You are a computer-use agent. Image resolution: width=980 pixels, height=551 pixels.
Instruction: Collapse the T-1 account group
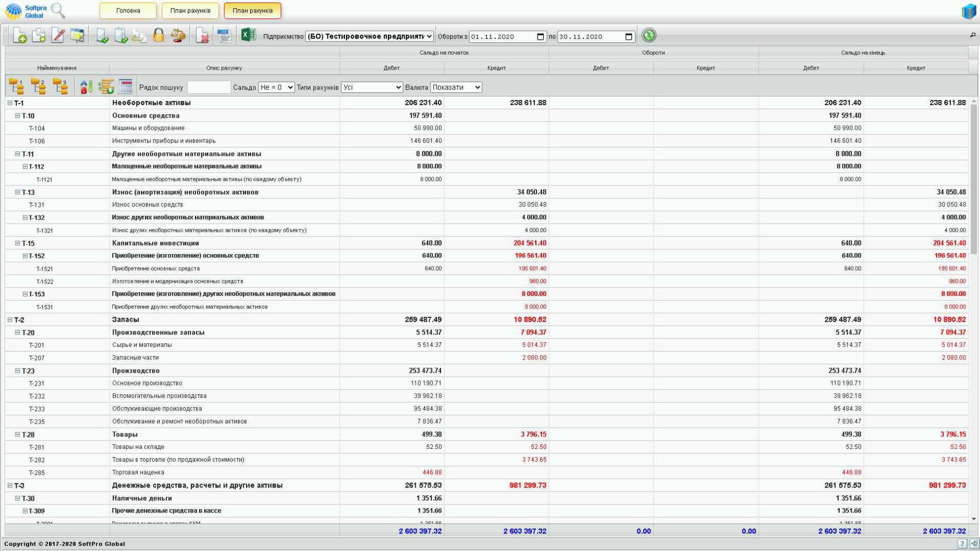(10, 103)
